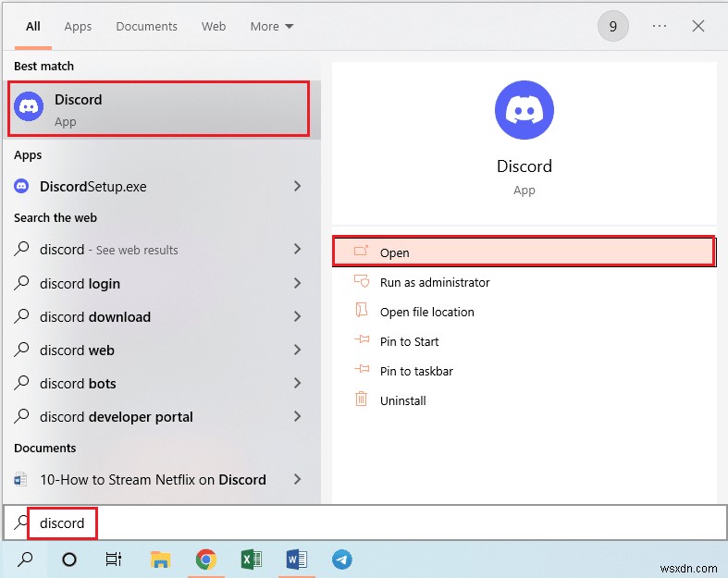
Task: Click the Word document icon for Netflix guide
Action: tap(20, 479)
